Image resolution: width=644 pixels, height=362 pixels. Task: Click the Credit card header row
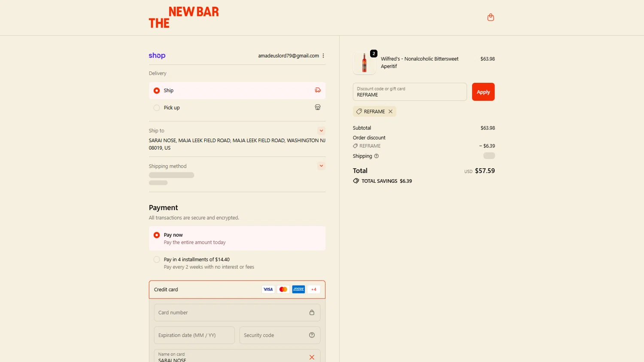(237, 290)
